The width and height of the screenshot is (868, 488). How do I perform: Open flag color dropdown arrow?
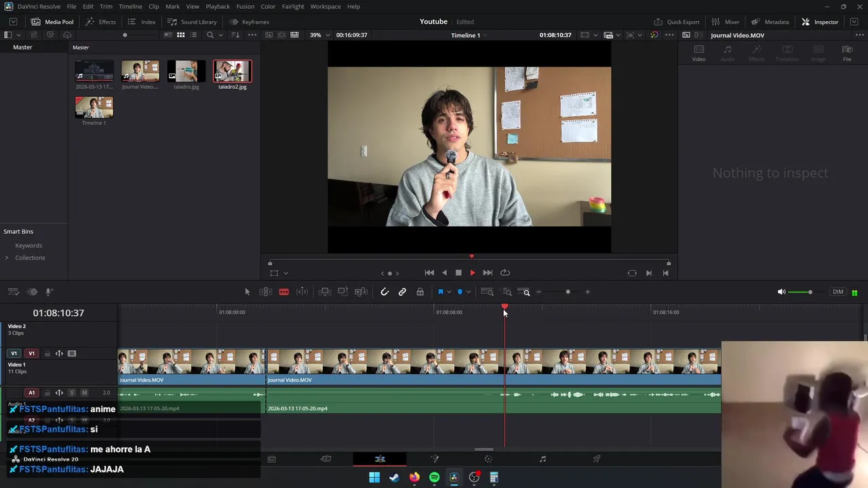449,292
